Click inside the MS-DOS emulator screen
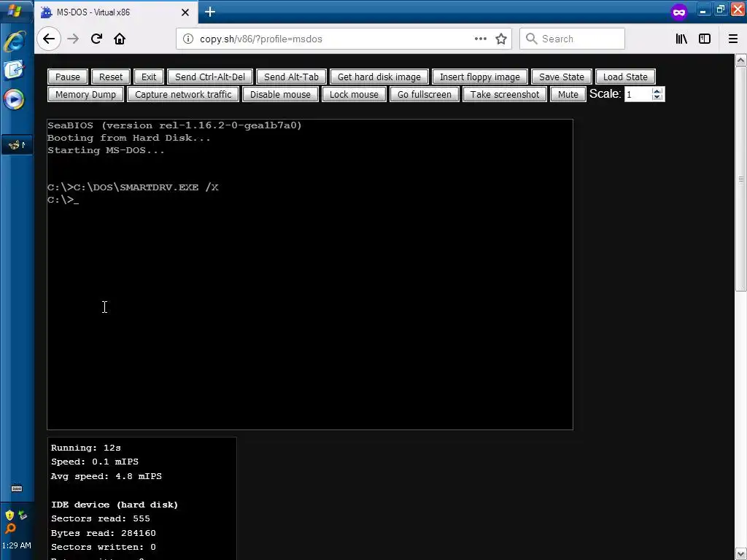 [x=309, y=274]
